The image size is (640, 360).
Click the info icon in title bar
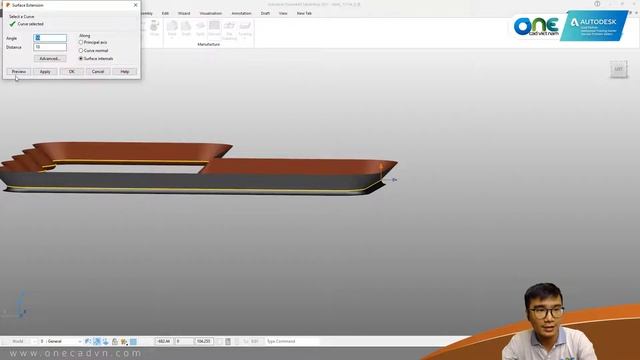pos(597,4)
